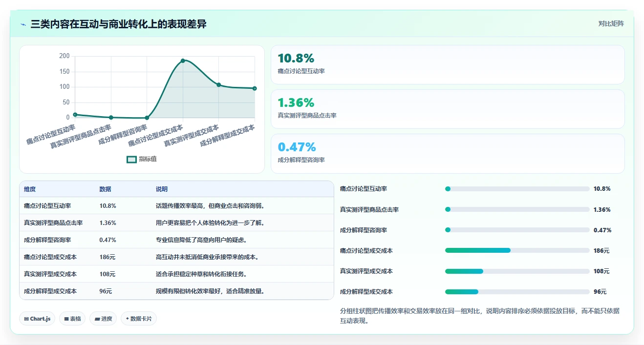Screen dimensions: 644x345
Task: Click the progress bar for 痛点讨论型互动率
Action: click(517, 189)
